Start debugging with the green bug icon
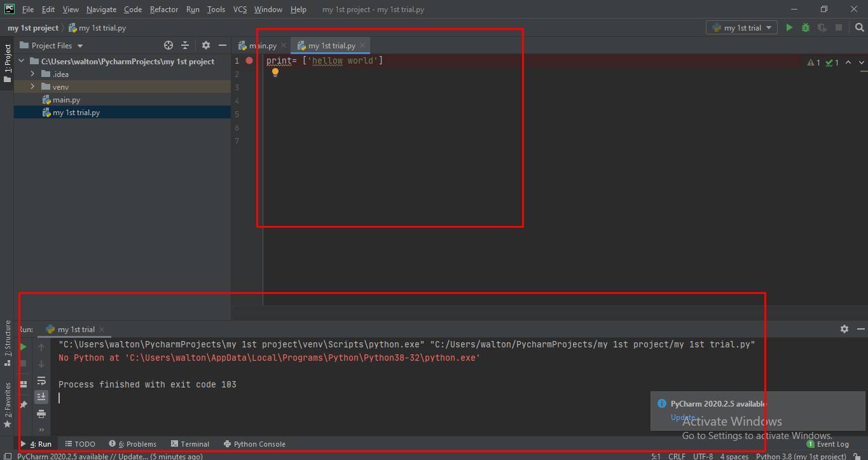The height and width of the screenshot is (460, 868). tap(806, 27)
